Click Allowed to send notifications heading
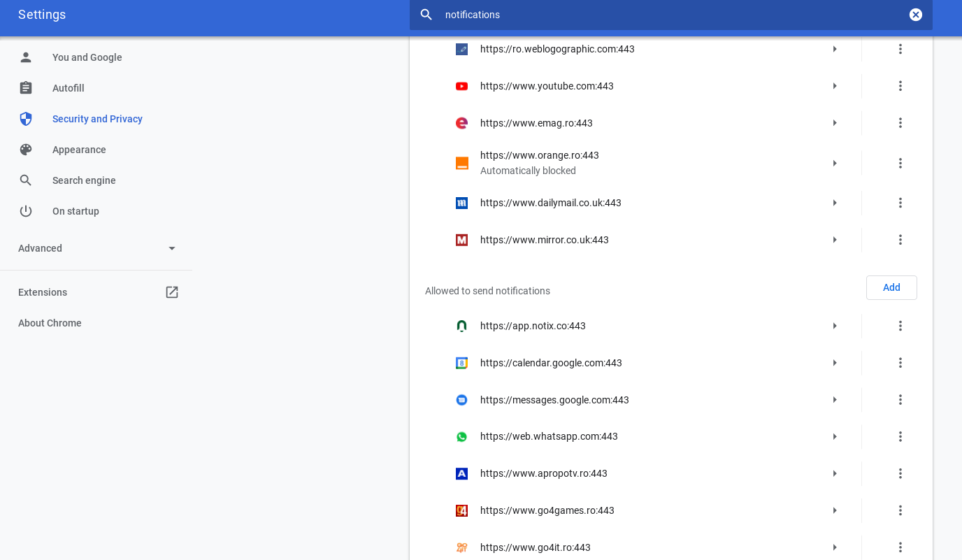Image resolution: width=962 pixels, height=560 pixels. point(487,291)
